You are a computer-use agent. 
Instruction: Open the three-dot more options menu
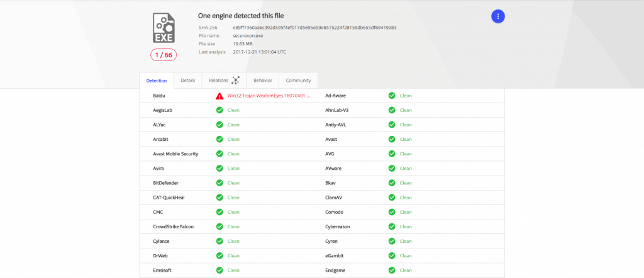pos(498,16)
